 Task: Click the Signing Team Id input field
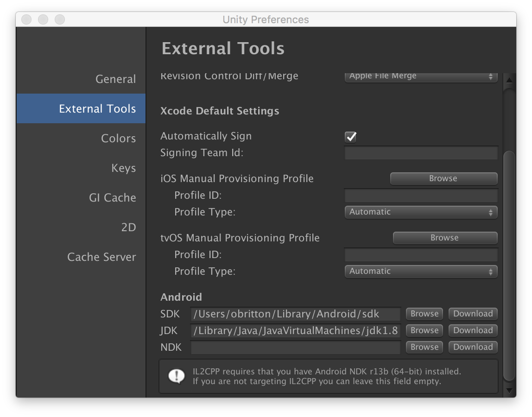coord(420,152)
